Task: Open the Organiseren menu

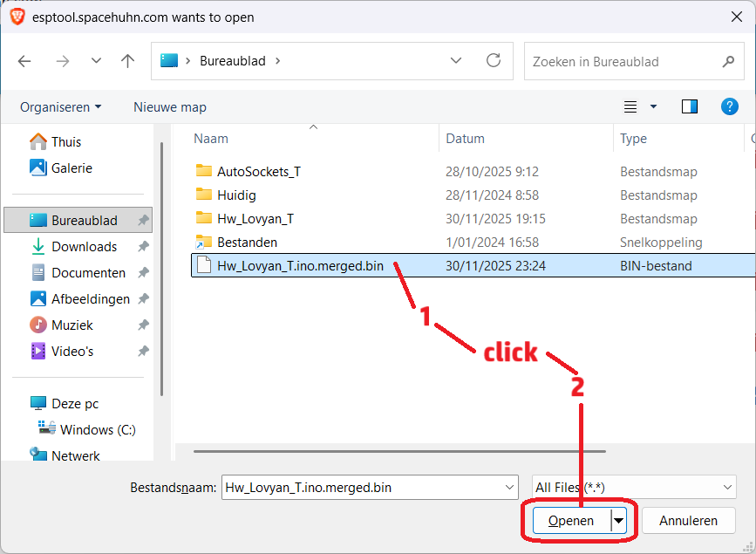Action: [60, 107]
